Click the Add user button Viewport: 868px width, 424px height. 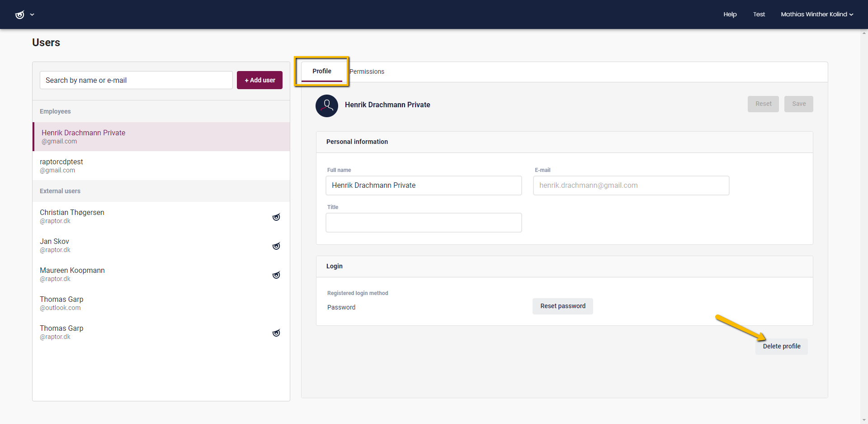tap(259, 80)
